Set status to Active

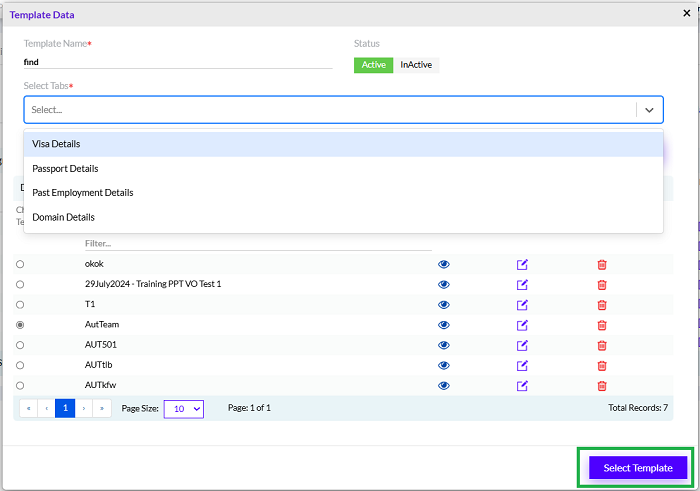373,65
